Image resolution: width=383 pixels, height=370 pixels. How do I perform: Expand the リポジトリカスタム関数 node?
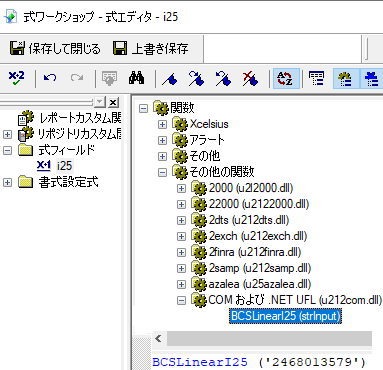7,134
